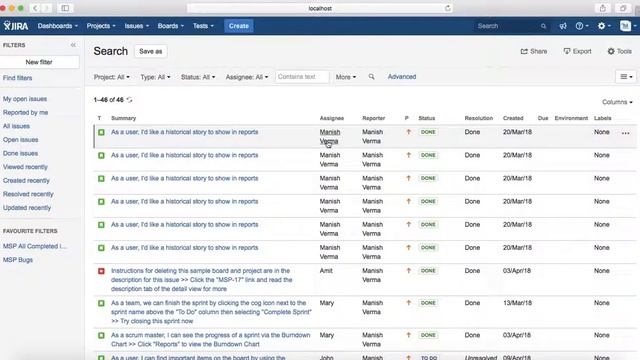Open the user profile avatar menu

click(x=628, y=26)
